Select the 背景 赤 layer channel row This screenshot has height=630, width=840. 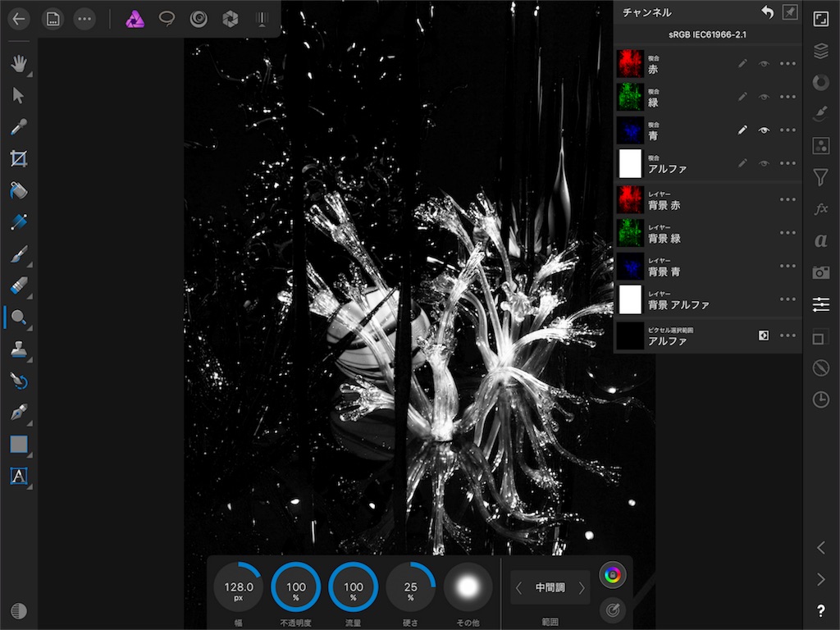tap(708, 200)
